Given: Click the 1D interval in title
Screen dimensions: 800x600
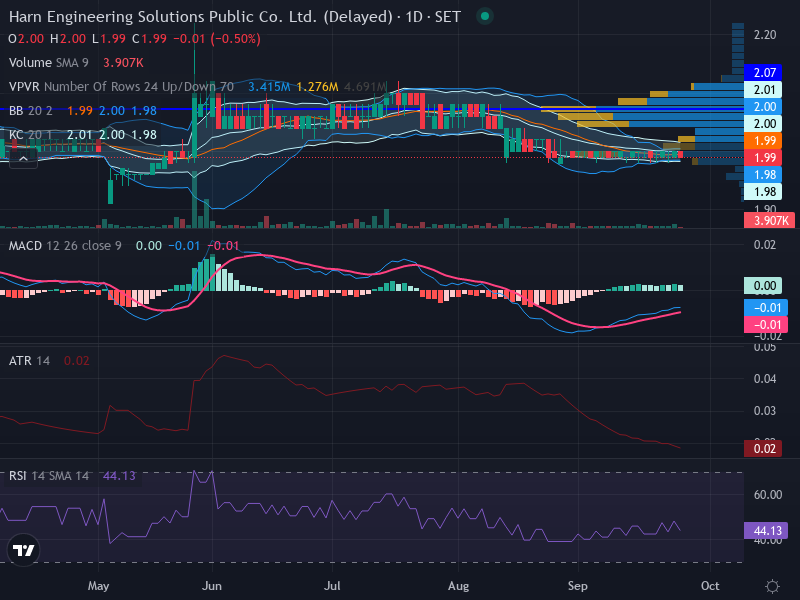Looking at the screenshot, I should click(x=414, y=17).
